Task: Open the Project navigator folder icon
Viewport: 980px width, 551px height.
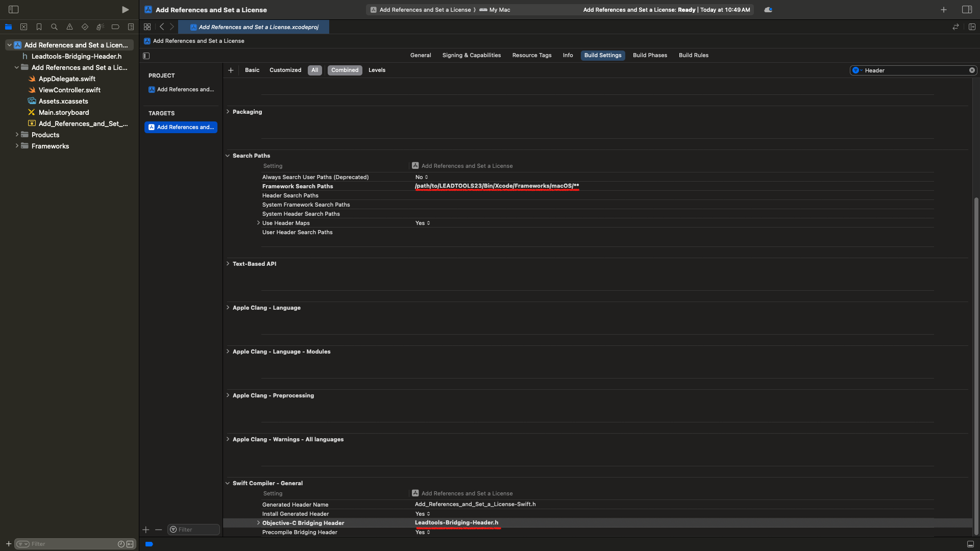Action: [8, 27]
